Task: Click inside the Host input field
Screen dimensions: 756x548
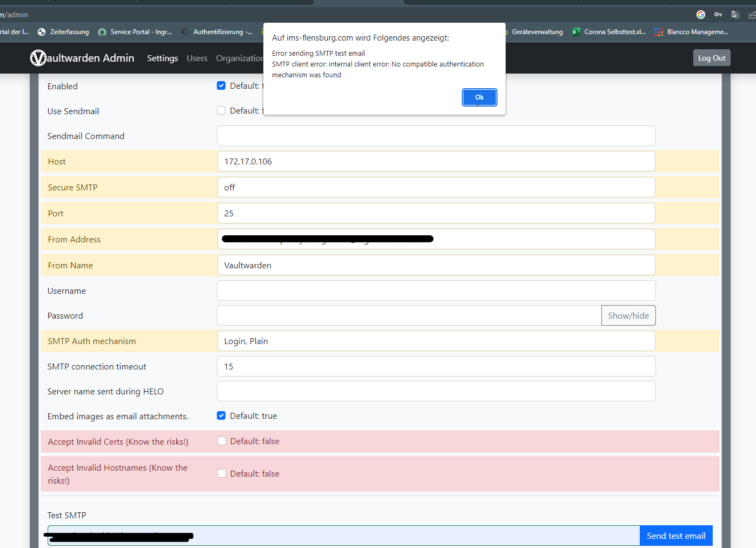Action: click(x=379, y=161)
